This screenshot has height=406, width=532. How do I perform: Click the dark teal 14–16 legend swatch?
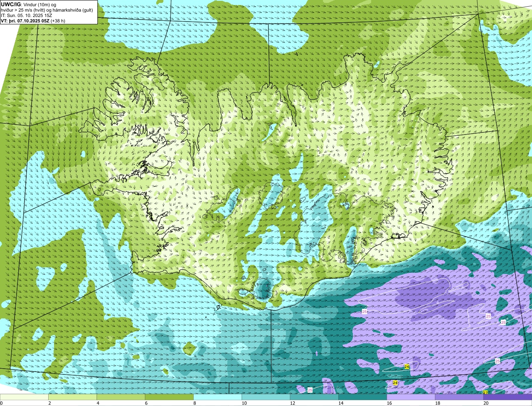pos(363,397)
